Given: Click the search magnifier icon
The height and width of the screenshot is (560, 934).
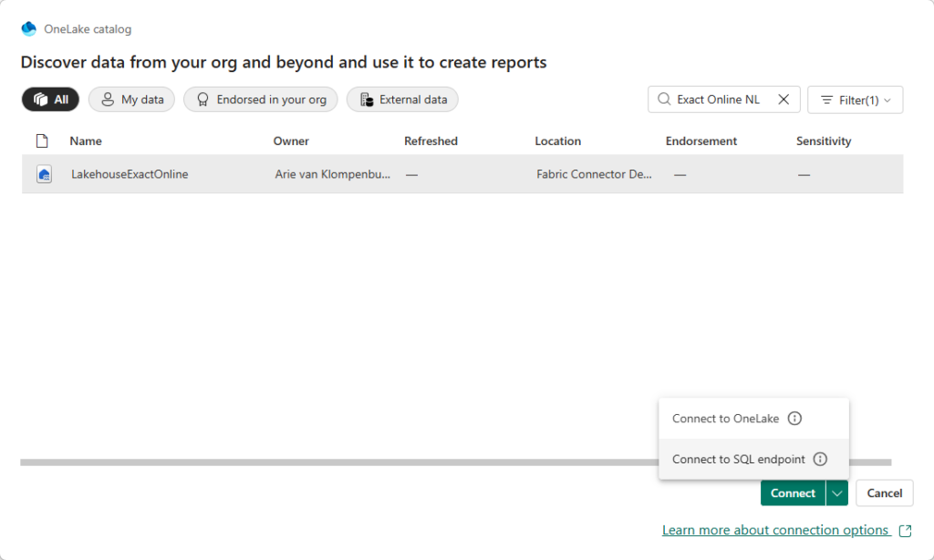Looking at the screenshot, I should pos(663,99).
